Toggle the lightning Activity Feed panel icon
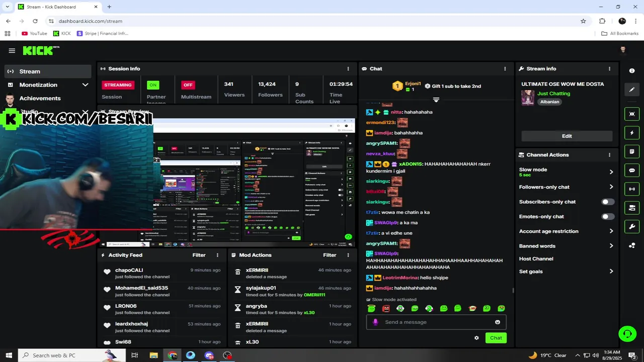The width and height of the screenshot is (644, 362). click(632, 133)
